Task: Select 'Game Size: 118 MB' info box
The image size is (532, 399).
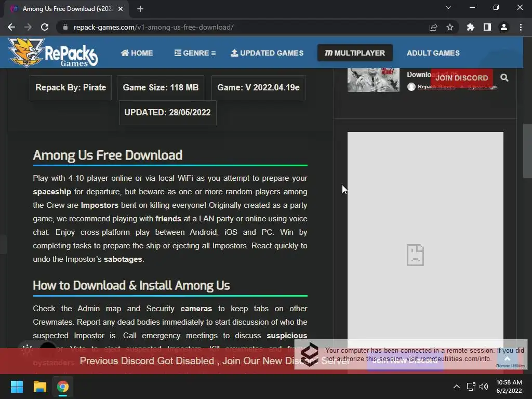Action: [x=161, y=87]
